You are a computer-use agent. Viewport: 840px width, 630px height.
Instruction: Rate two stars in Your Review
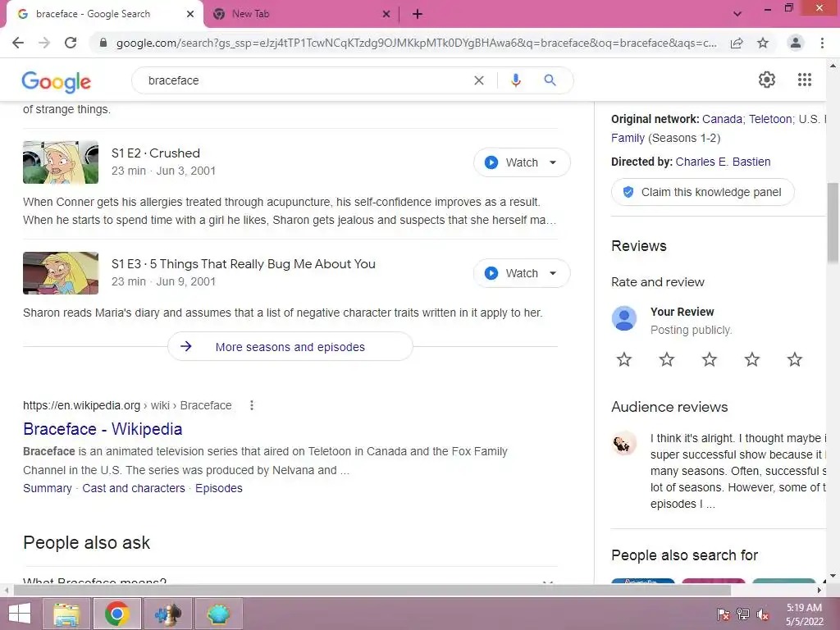click(x=666, y=359)
